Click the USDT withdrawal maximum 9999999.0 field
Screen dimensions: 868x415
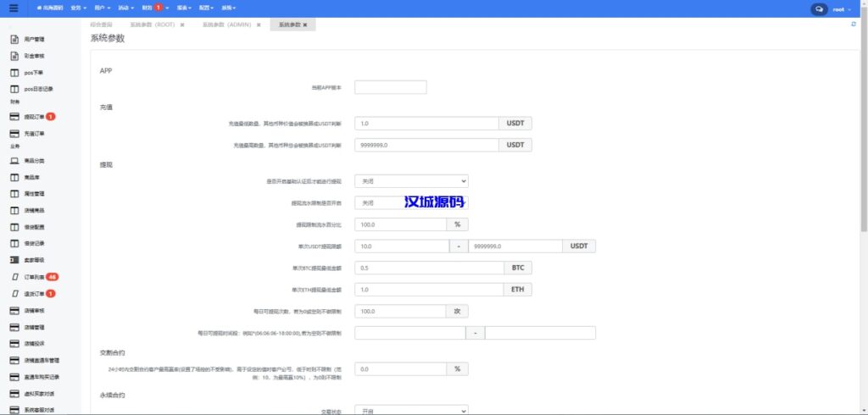(515, 246)
